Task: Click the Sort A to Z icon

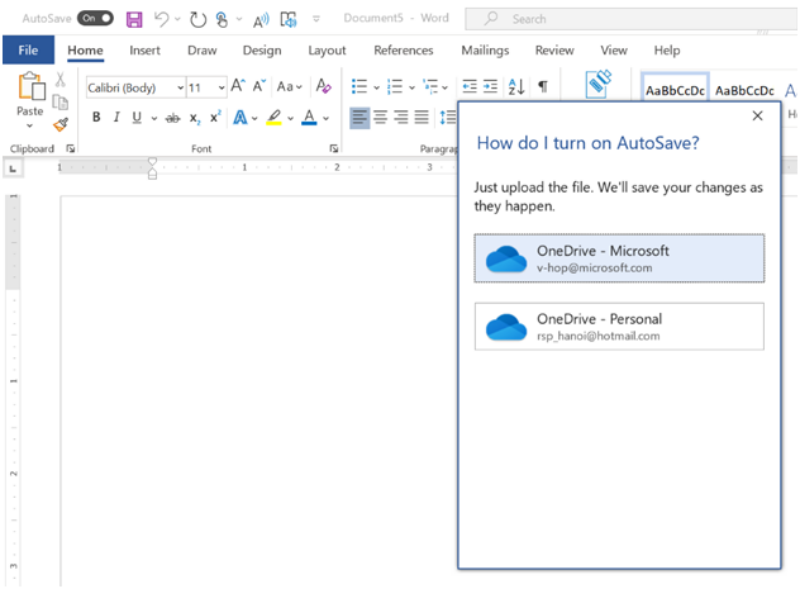Action: click(x=516, y=87)
